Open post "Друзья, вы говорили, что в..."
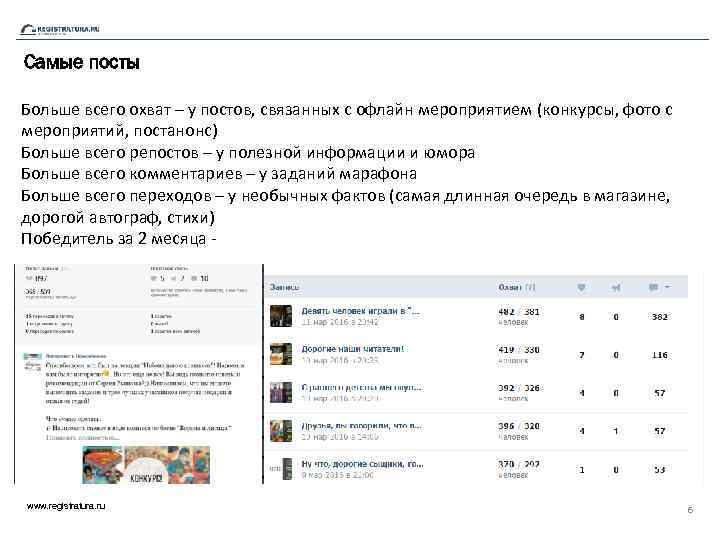This screenshot has height=540, width=720. coord(361,426)
